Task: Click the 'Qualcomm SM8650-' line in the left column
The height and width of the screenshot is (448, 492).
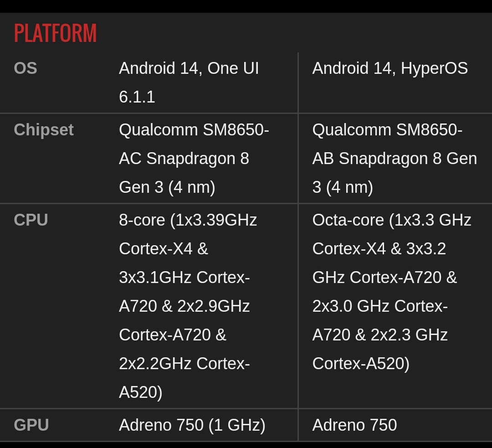Action: pyautogui.click(x=194, y=130)
